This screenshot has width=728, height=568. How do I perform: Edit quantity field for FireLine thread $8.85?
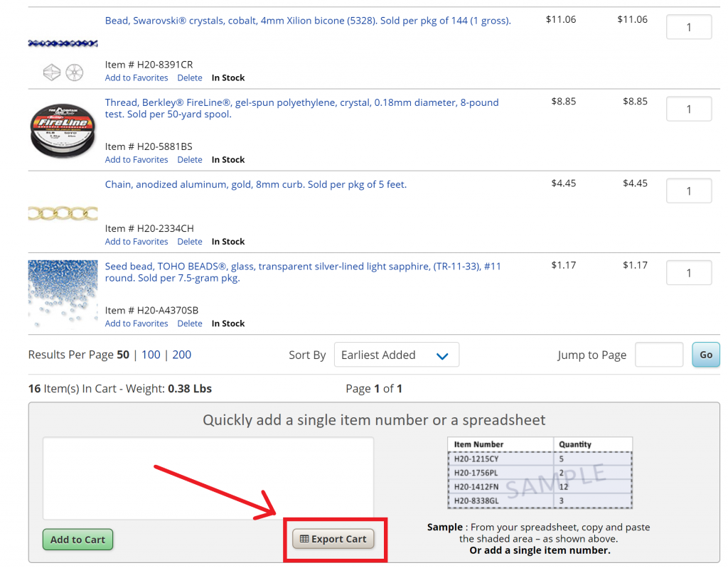click(x=689, y=109)
